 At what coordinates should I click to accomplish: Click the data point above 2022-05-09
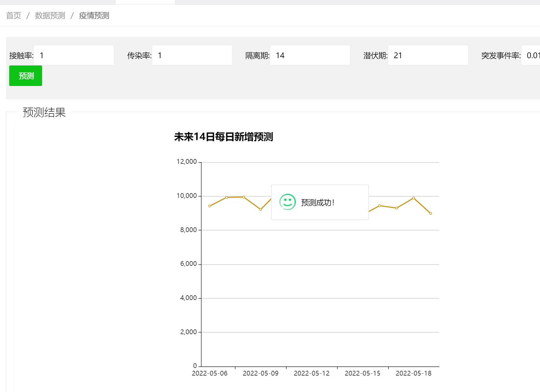tap(261, 209)
